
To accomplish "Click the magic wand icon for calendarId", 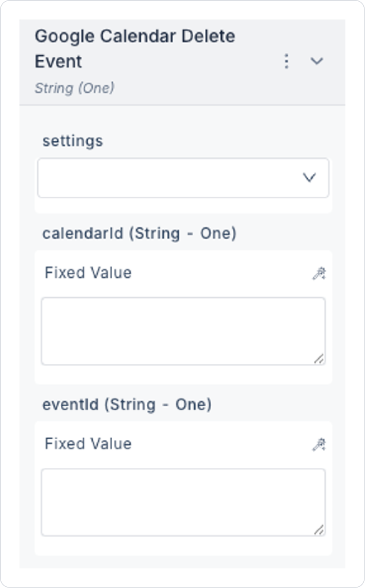I will [319, 274].
